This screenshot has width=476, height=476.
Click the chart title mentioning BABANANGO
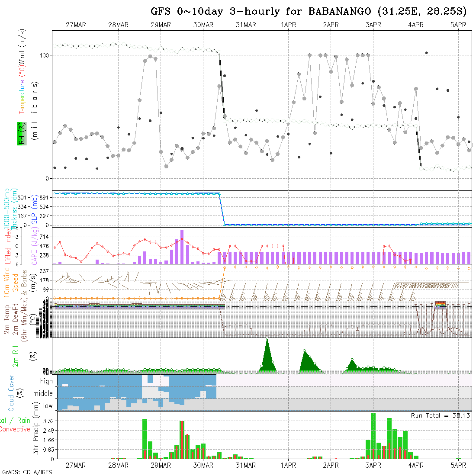309,11
